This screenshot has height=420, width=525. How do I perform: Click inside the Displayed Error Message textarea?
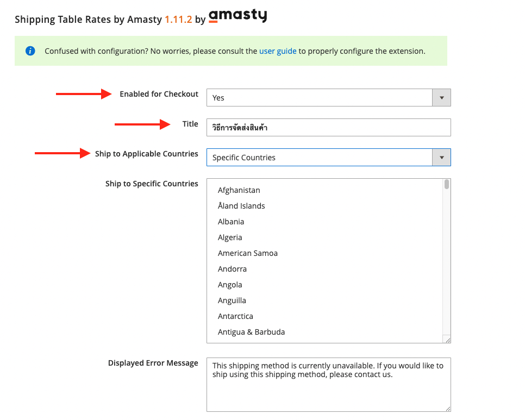328,385
